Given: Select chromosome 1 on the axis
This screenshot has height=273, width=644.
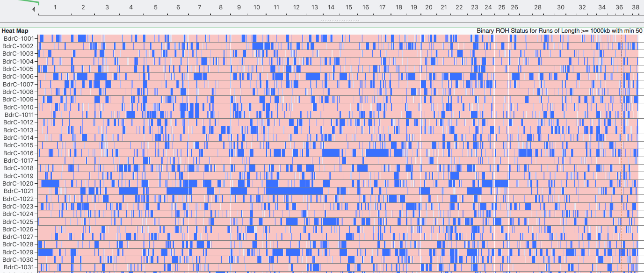Looking at the screenshot, I should (x=55, y=7).
